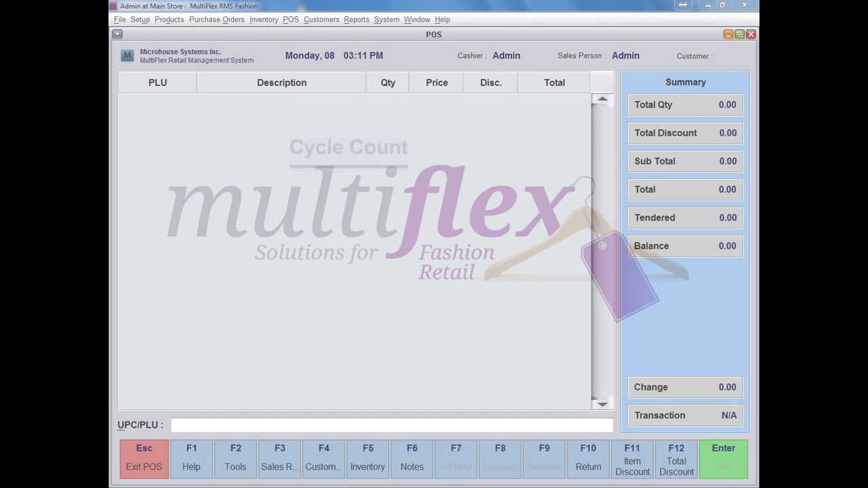
Task: Minimize the POS inner window
Action: [728, 34]
